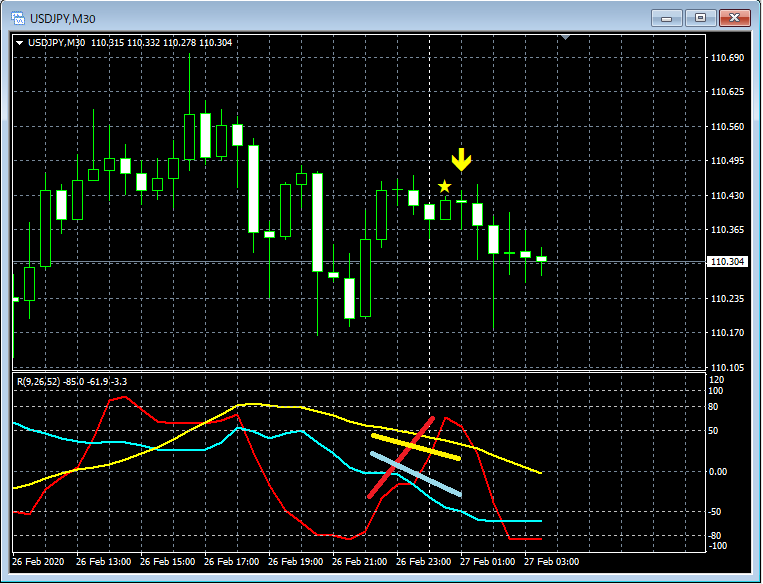Click the current price label 110.304
This screenshot has width=763, height=584.
tap(727, 262)
